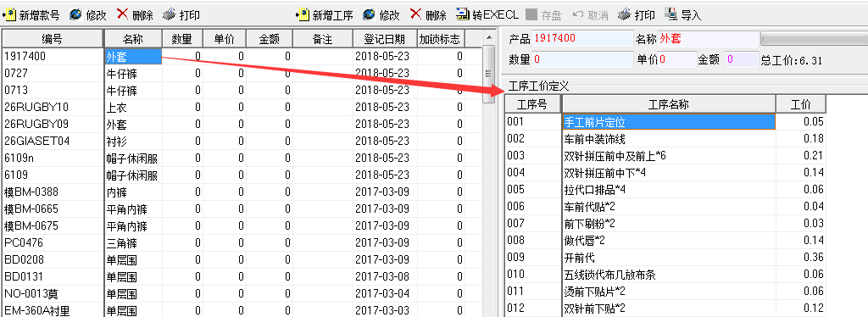
Task: Select product code 模BM-0675
Action: click(31, 226)
